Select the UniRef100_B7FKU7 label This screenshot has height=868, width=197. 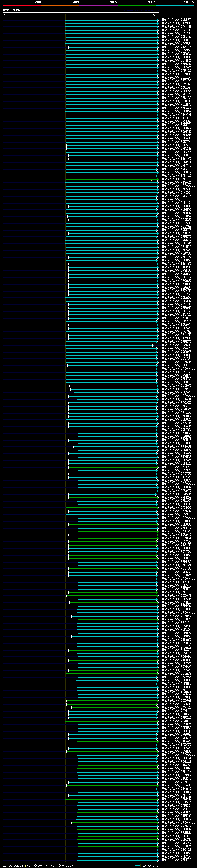coord(177,64)
